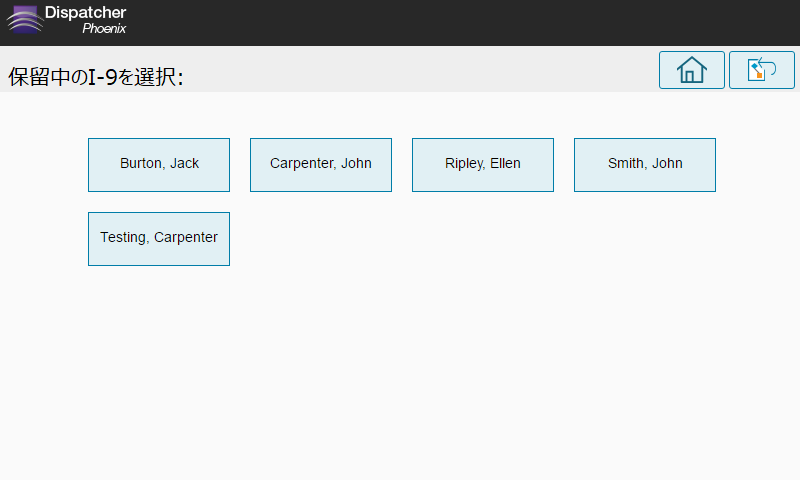Click the Dispatcher Phoenix purple logo icon
The width and height of the screenshot is (800, 480).
[x=24, y=20]
